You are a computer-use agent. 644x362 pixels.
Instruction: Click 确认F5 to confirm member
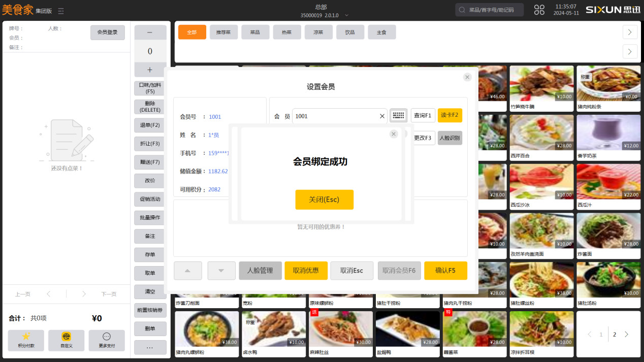click(445, 271)
